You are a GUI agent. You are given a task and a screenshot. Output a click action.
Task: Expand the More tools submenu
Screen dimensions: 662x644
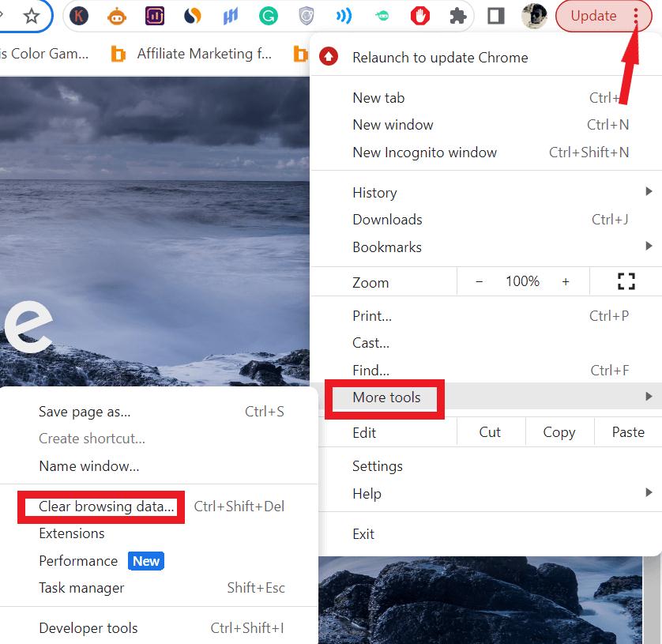tap(486, 397)
